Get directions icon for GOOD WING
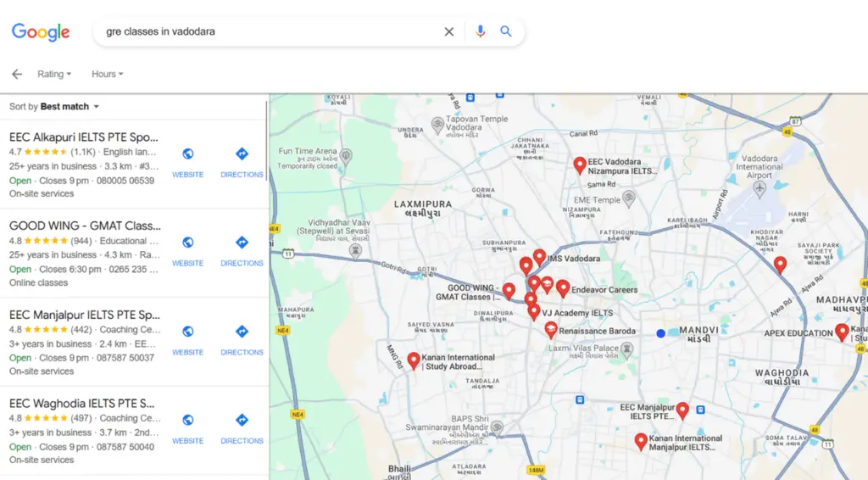This screenshot has width=868, height=480. 242,243
